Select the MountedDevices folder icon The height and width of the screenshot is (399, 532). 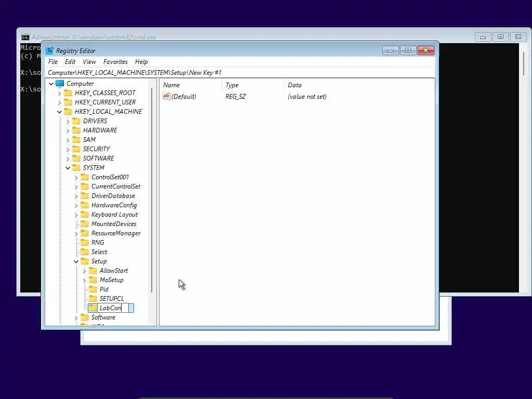pyautogui.click(x=85, y=223)
